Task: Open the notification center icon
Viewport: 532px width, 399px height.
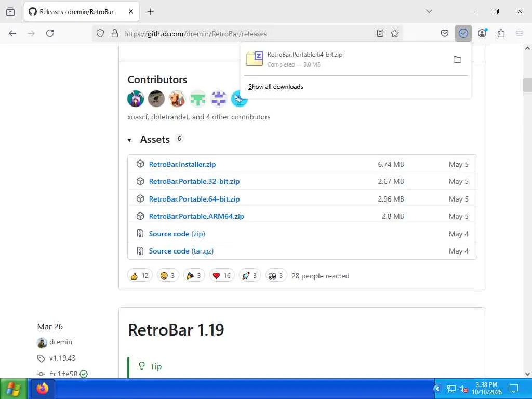Action: click(514, 389)
